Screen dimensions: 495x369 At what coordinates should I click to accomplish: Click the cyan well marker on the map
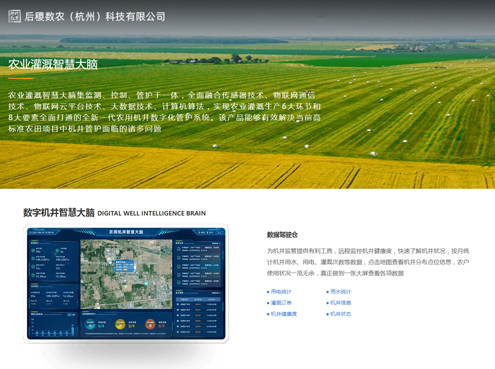[146, 283]
